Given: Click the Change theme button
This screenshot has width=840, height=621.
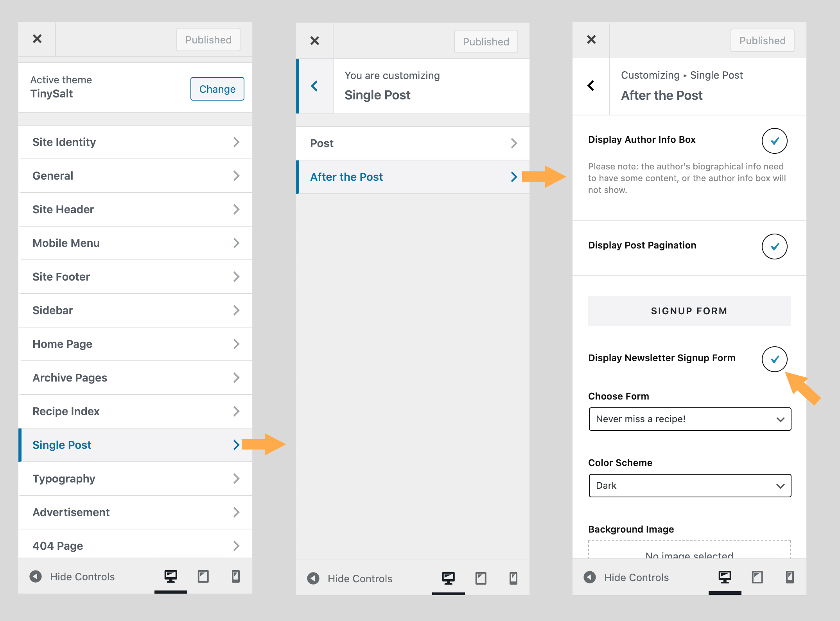Looking at the screenshot, I should (217, 89).
